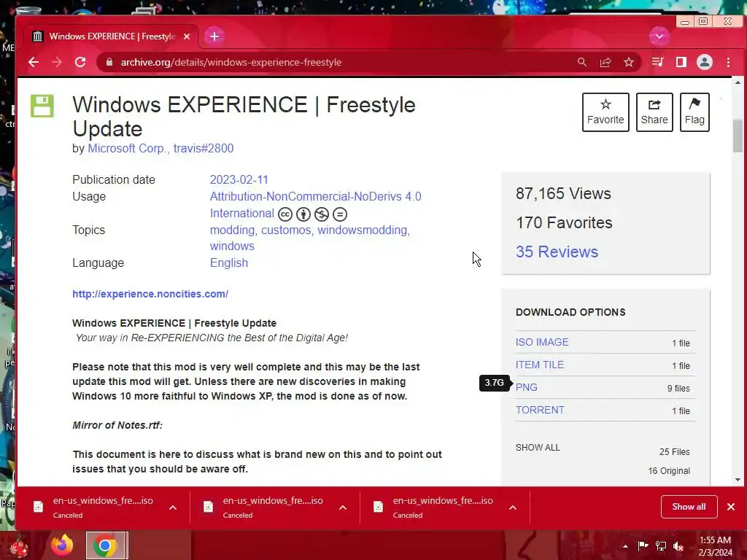747x560 pixels.
Task: View site info via padlock icon
Action: [x=109, y=63]
